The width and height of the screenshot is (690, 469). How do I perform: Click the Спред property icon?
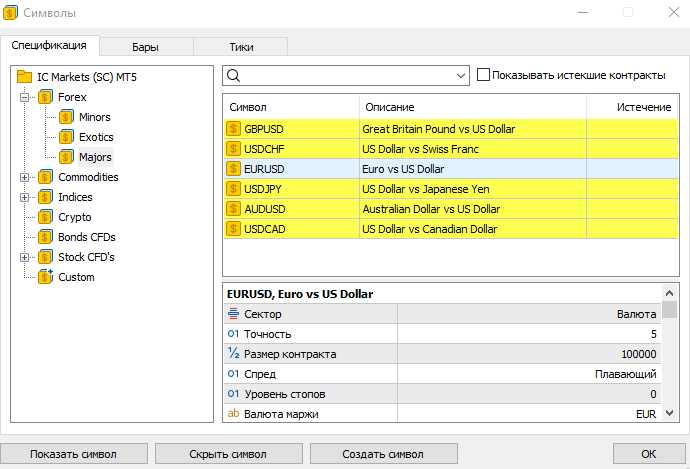point(233,374)
